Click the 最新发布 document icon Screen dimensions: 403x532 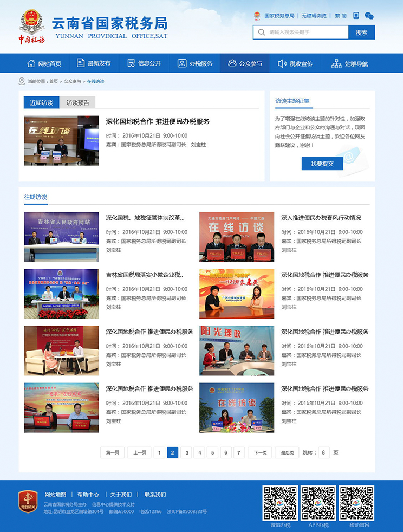click(x=81, y=63)
